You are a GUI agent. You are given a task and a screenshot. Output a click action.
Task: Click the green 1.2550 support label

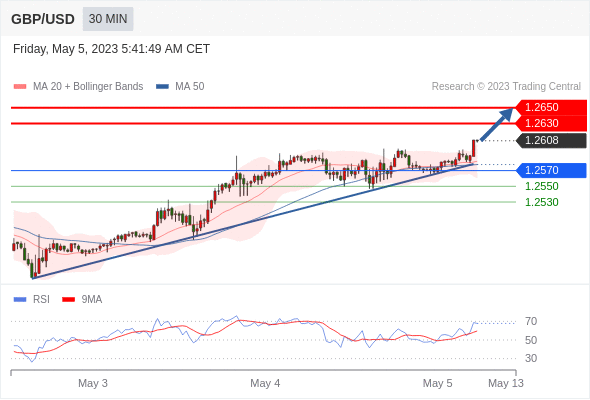541,186
